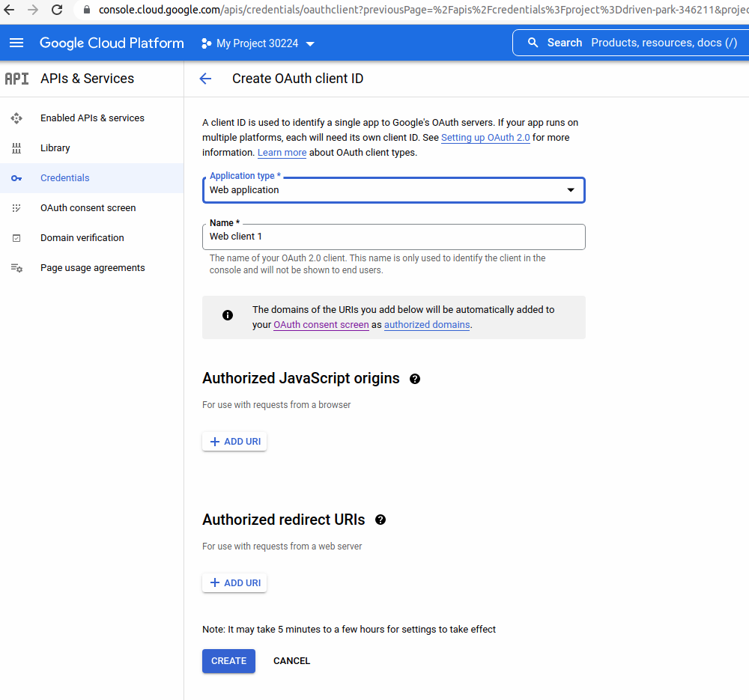749x700 pixels.
Task: Click the project hexagon icon
Action: click(x=207, y=43)
